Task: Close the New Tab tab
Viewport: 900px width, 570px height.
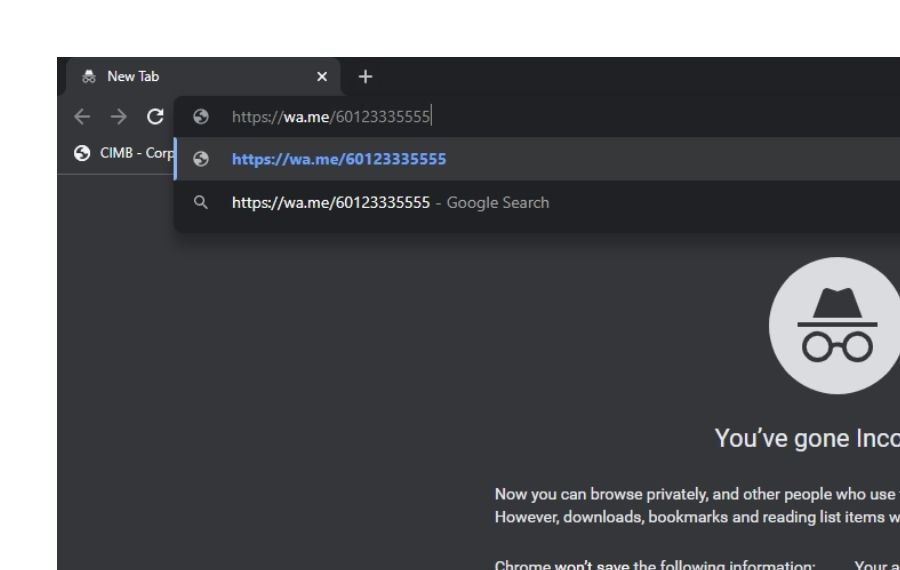Action: point(322,76)
